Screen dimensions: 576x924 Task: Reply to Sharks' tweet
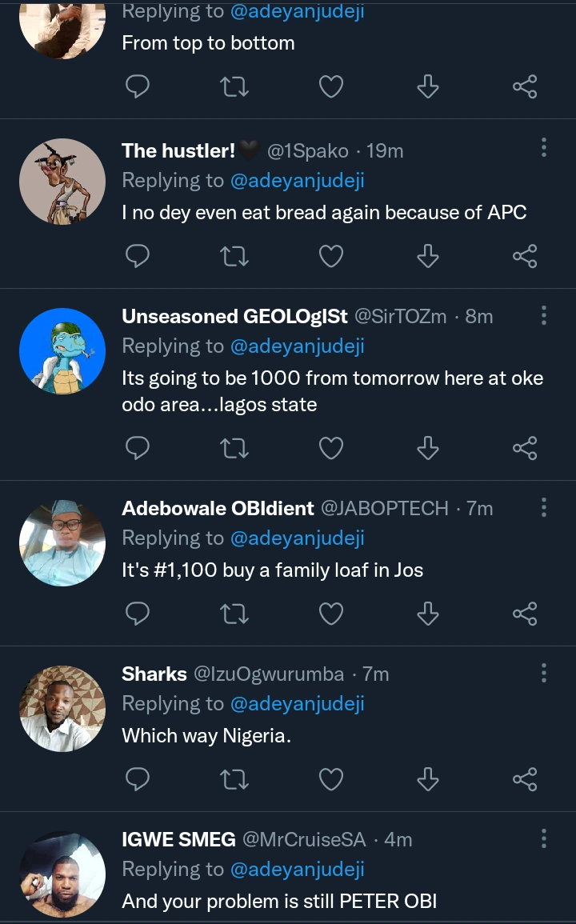138,779
